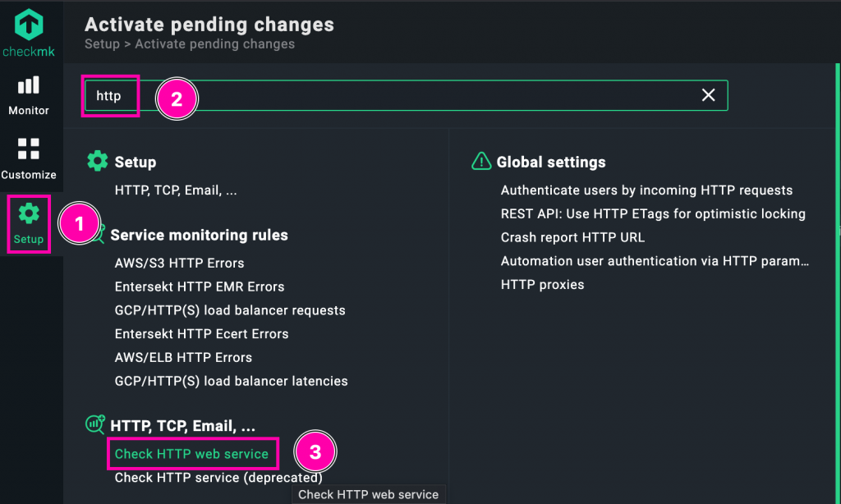
Task: Open the Monitor bar-chart icon
Action: pos(29,85)
